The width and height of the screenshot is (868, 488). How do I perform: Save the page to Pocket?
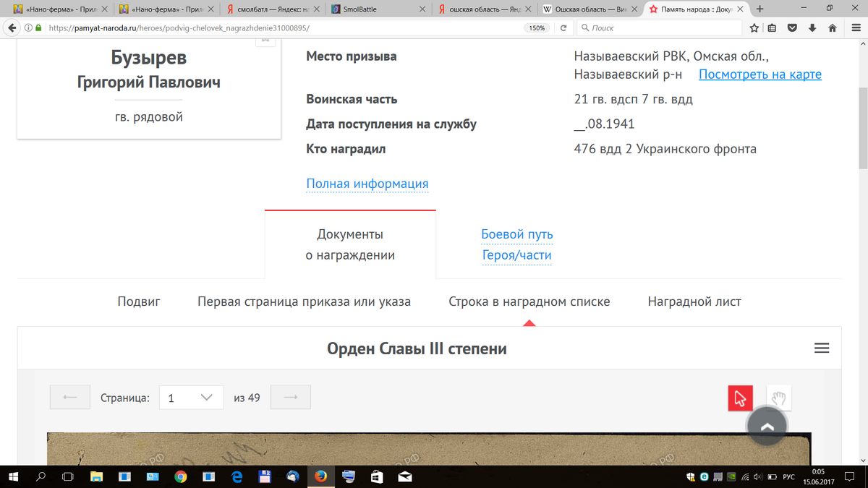click(x=793, y=28)
